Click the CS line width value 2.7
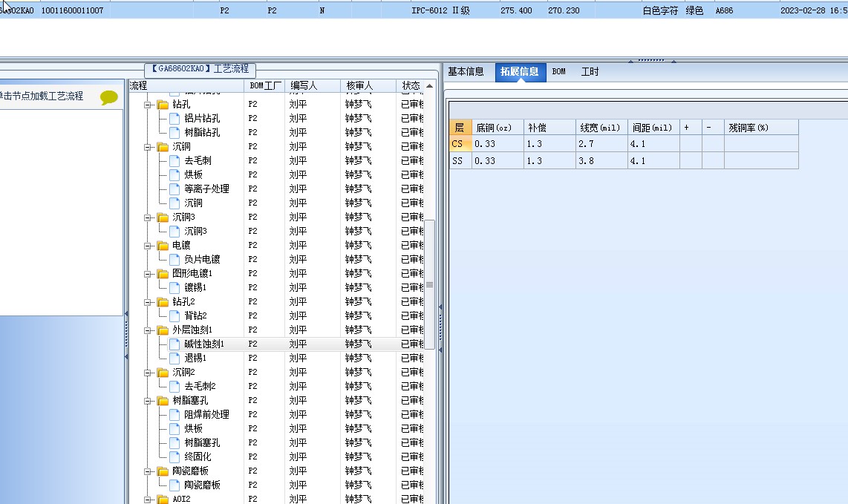 (601, 144)
